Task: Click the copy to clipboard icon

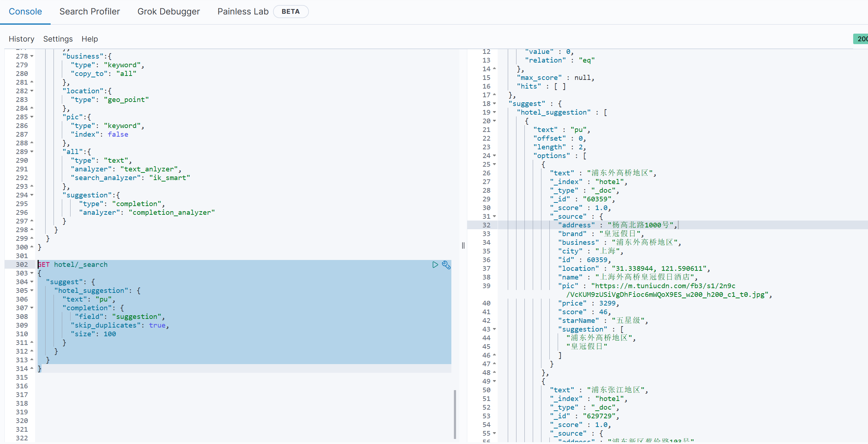Action: (447, 264)
